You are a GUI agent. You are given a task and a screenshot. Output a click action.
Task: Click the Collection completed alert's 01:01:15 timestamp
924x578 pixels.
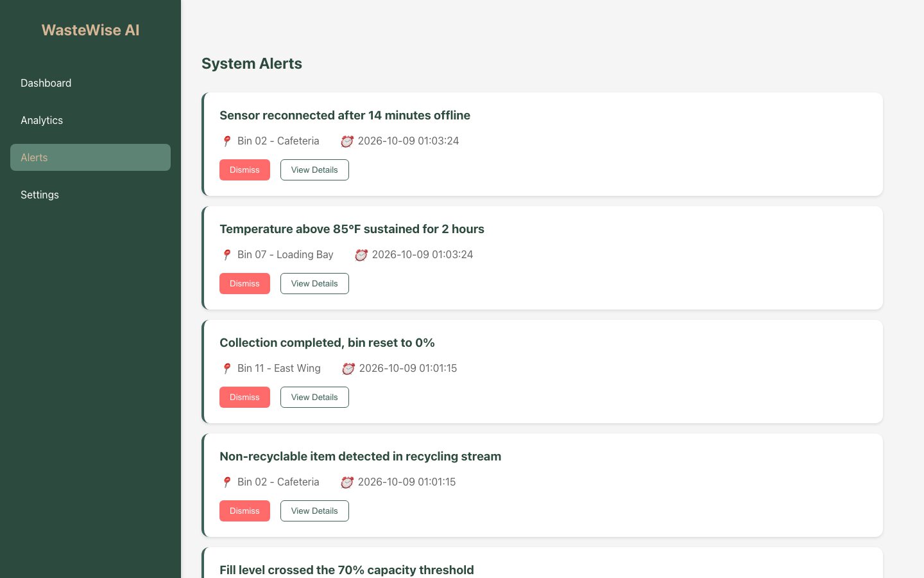408,369
